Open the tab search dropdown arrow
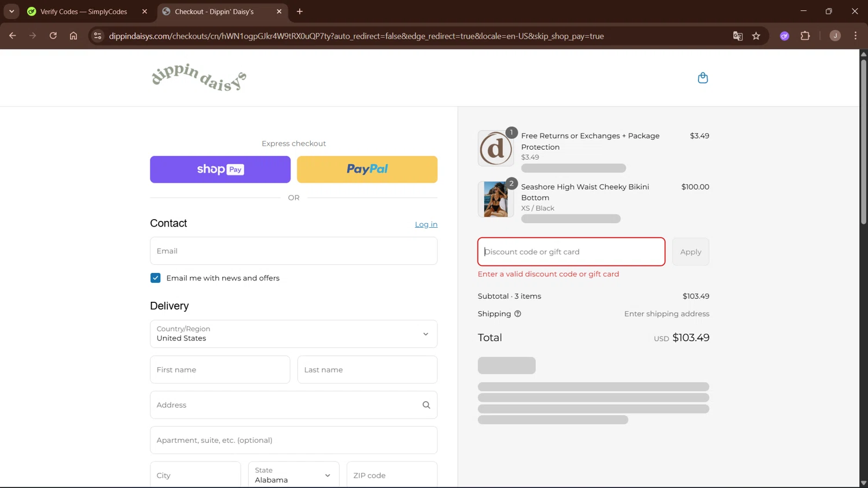This screenshot has height=488, width=868. click(x=12, y=12)
